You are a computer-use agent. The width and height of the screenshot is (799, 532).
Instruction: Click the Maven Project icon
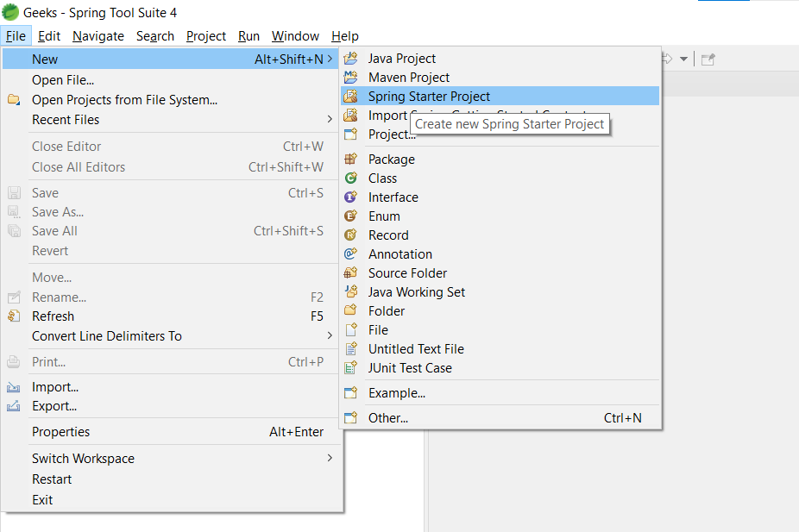(x=350, y=78)
